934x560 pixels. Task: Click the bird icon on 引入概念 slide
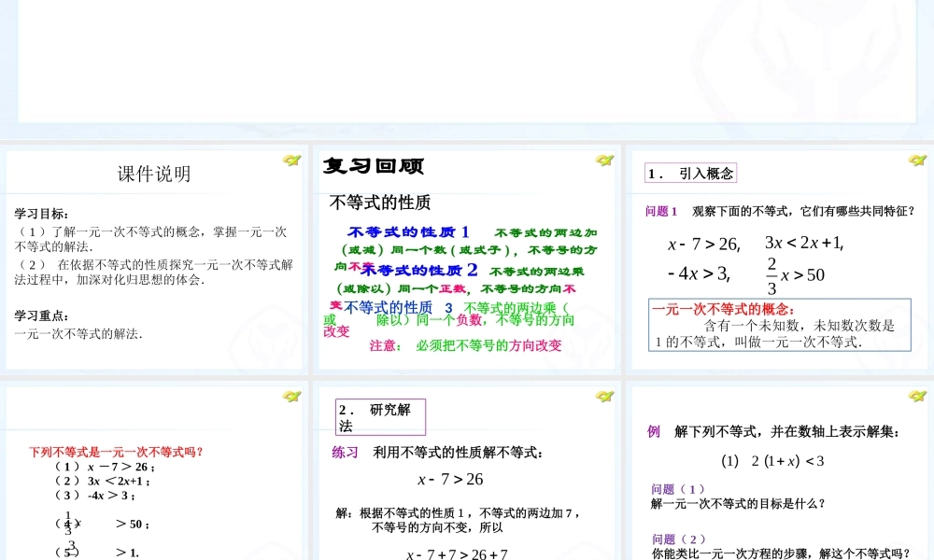[917, 161]
